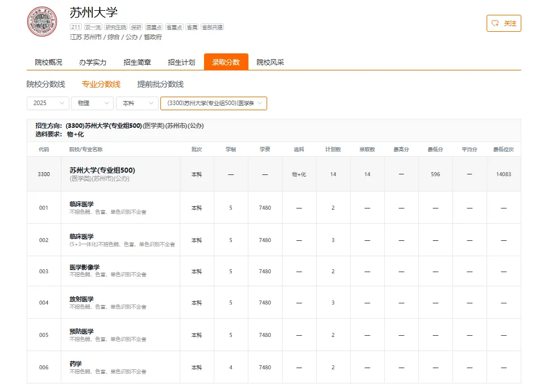Image resolution: width=544 pixels, height=392 pixels.
Task: Expand the (3300)苏州大学 专业组 dropdown
Action: (213, 103)
